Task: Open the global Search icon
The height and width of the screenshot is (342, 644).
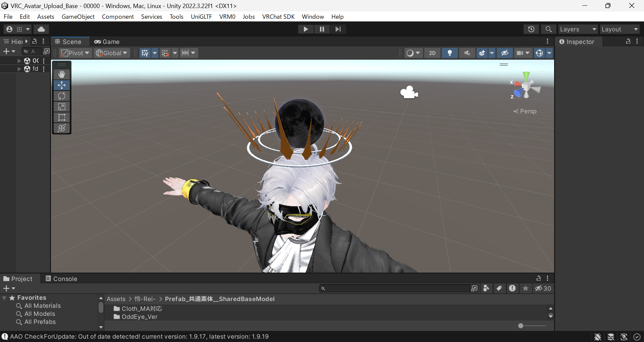Action: coord(549,29)
